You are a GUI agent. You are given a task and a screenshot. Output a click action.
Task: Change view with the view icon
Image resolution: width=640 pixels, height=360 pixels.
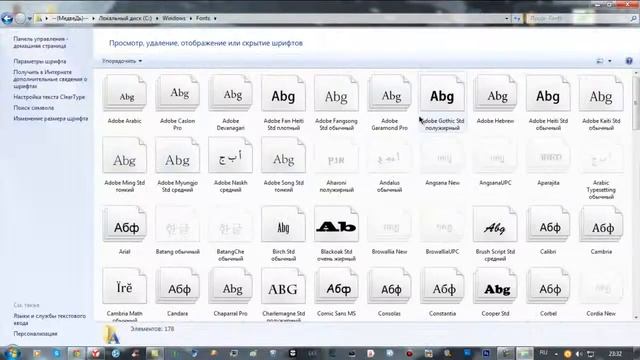[x=600, y=61]
